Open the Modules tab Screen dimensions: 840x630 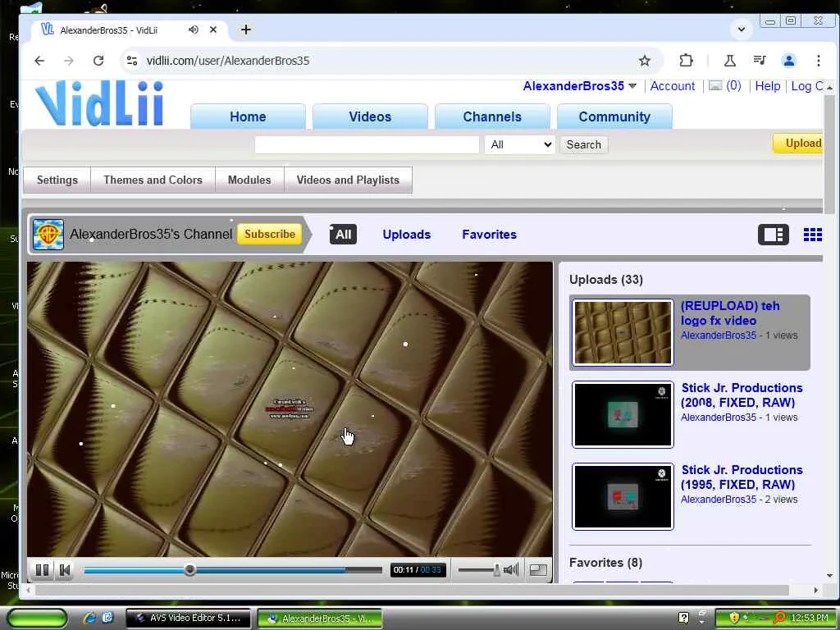tap(249, 180)
